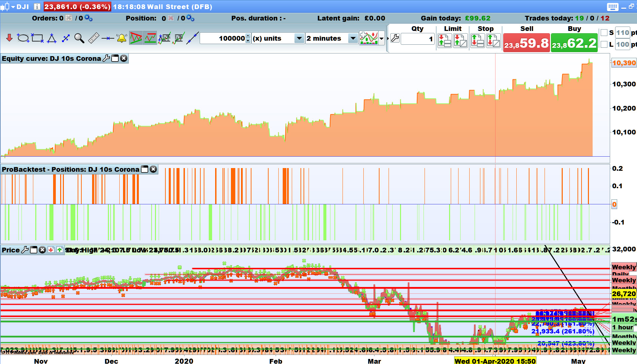Cancel all orders with the X icon
Viewport: 637px width, 364px height.
pos(69,18)
